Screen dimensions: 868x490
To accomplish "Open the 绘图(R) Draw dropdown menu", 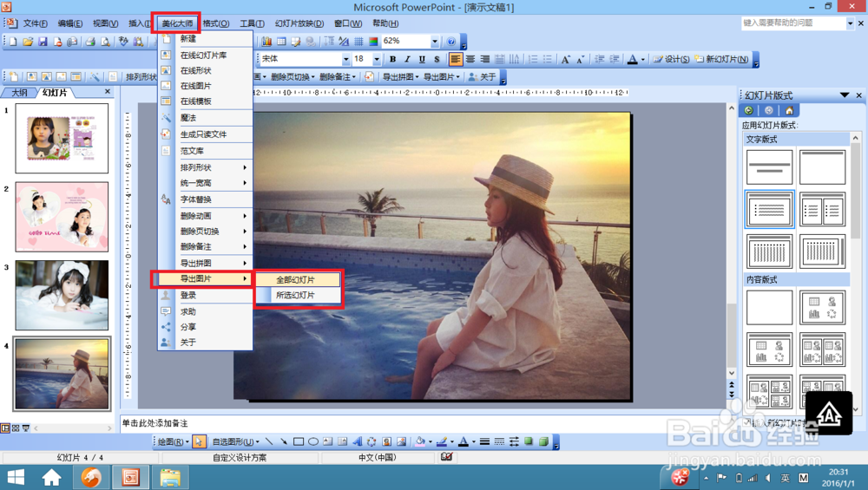I will tap(174, 441).
